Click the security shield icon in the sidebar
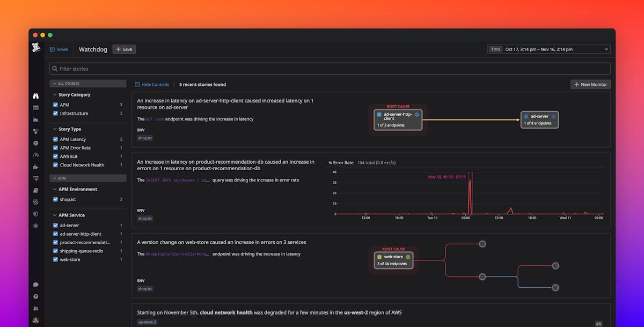The image size is (644, 327). [x=35, y=214]
